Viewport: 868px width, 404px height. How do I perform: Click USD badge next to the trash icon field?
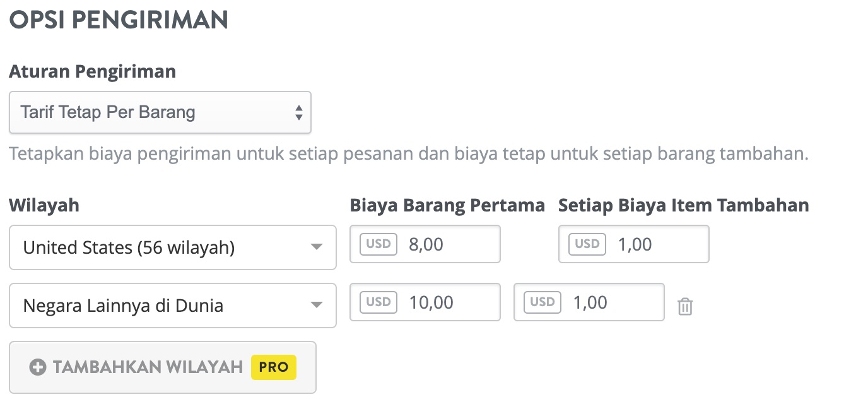coord(542,302)
